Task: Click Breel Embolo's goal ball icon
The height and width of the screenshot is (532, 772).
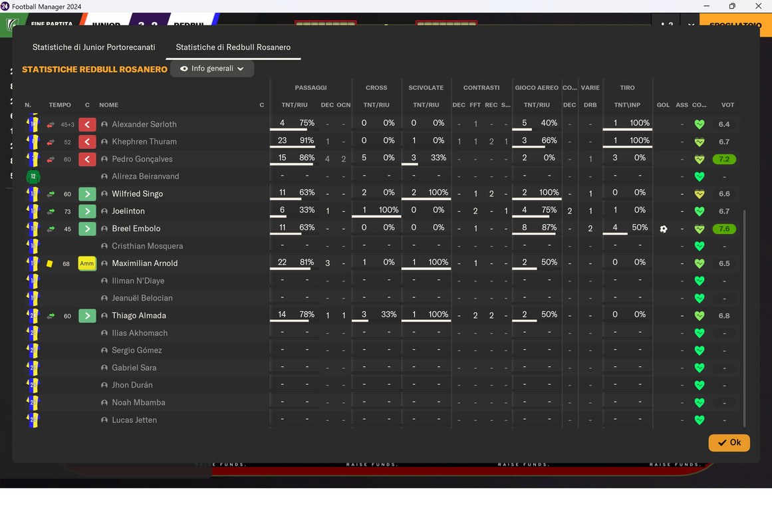Action: point(663,229)
